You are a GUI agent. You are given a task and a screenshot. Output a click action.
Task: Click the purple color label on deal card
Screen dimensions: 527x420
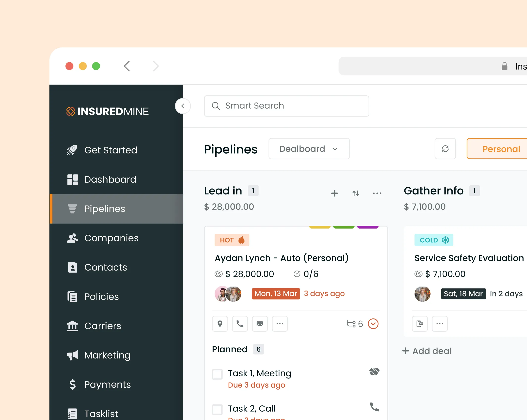[x=368, y=227]
